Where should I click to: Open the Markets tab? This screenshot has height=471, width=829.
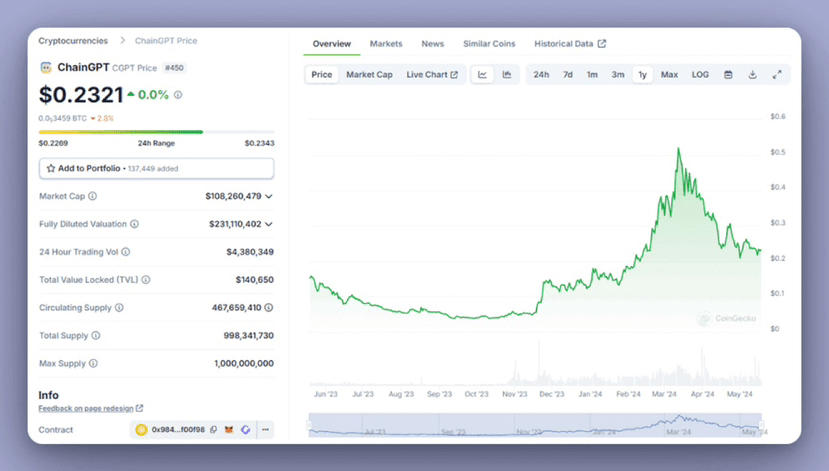pyautogui.click(x=386, y=44)
